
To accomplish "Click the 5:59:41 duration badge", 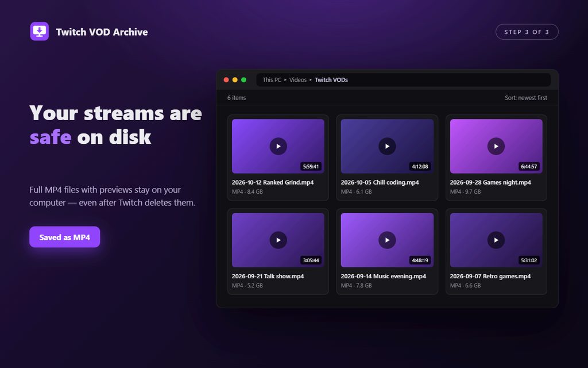I will (311, 166).
